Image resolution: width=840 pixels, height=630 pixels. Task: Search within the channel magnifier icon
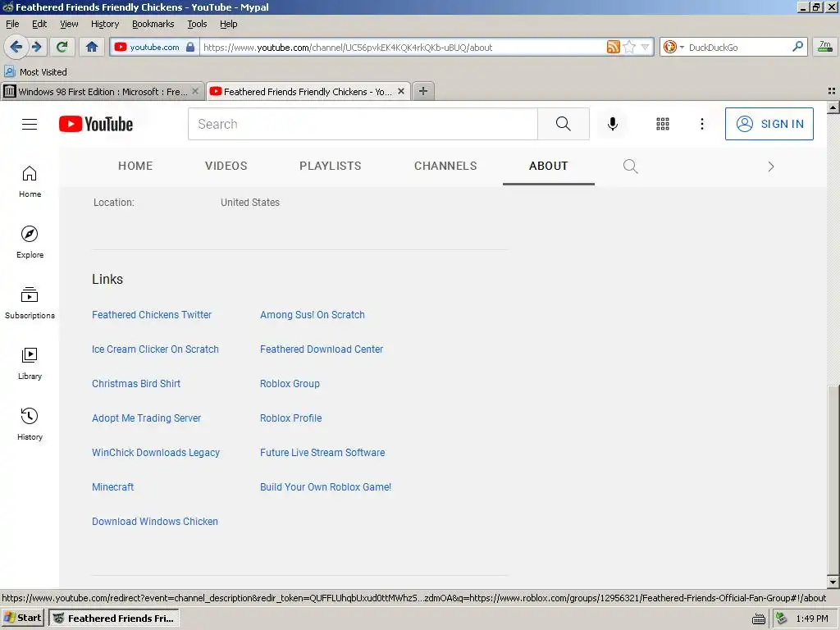pos(631,167)
